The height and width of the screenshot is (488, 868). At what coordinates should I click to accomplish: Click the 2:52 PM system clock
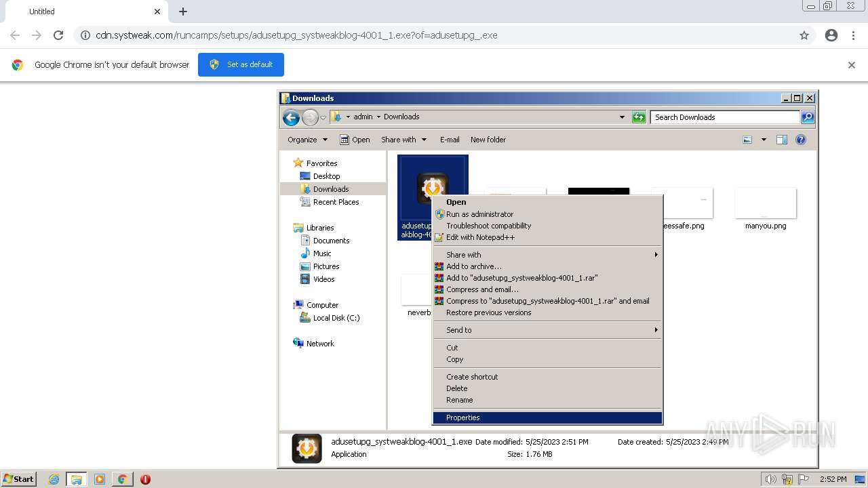[833, 479]
